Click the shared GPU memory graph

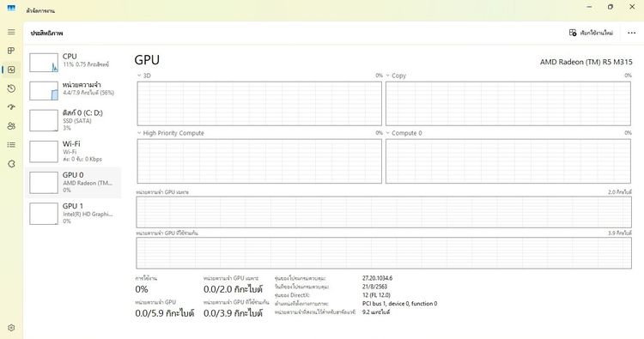tap(384, 253)
